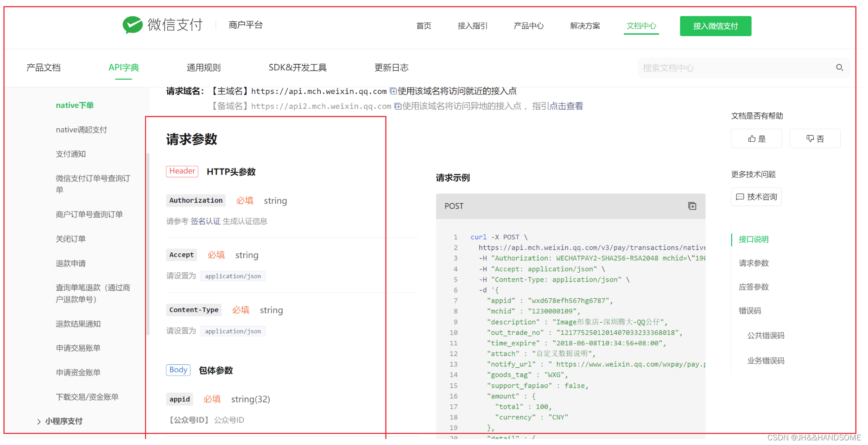
Task: Click the curl -X POST code line
Action: [499, 237]
